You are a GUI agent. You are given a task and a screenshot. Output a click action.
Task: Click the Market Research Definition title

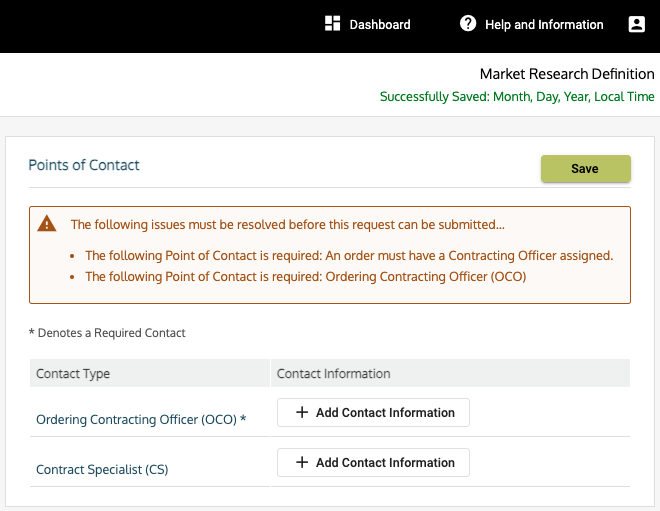click(x=567, y=74)
